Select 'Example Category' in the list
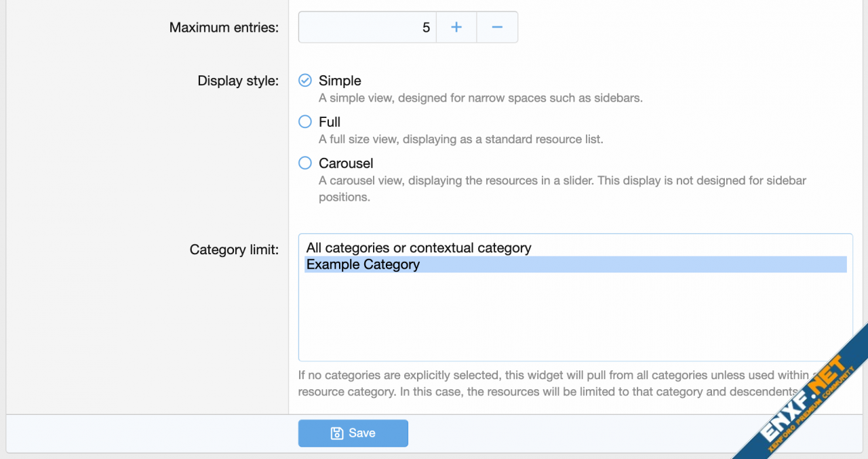The width and height of the screenshot is (868, 459). (362, 264)
